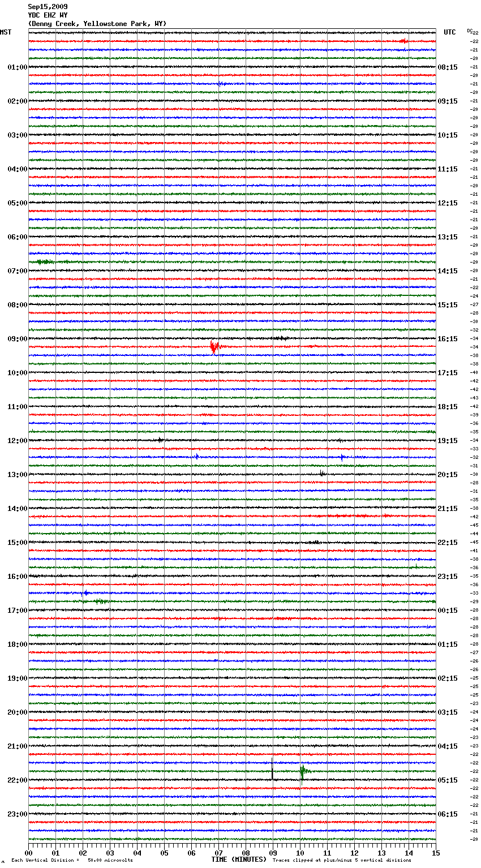Click the '13:15' UTC time label
481x868 pixels.
(x=448, y=237)
